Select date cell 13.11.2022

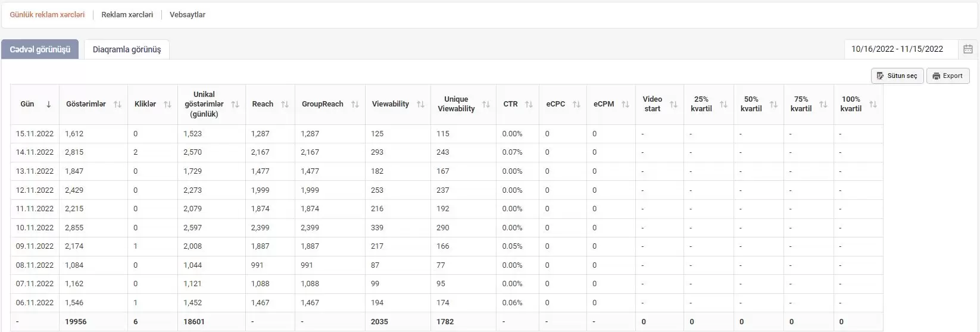click(35, 171)
